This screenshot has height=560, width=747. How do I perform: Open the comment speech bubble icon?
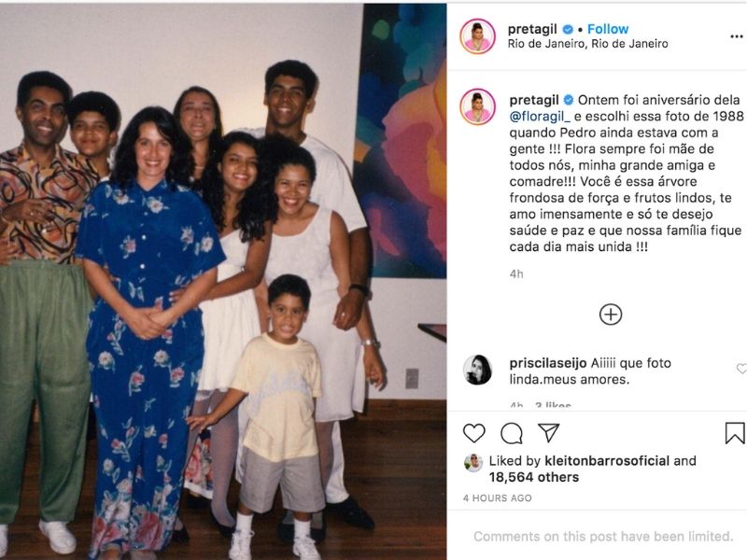click(x=512, y=433)
